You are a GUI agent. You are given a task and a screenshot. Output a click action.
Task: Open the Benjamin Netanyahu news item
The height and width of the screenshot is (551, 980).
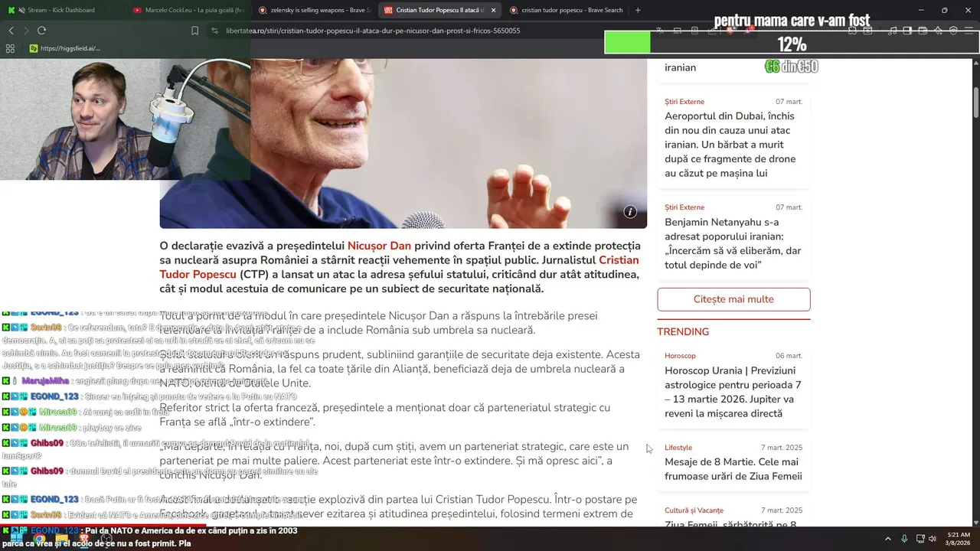[x=733, y=243]
